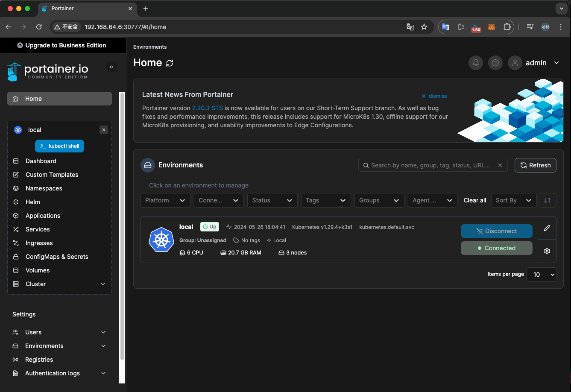Reload the browser page
The width and height of the screenshot is (571, 392).
point(39,27)
